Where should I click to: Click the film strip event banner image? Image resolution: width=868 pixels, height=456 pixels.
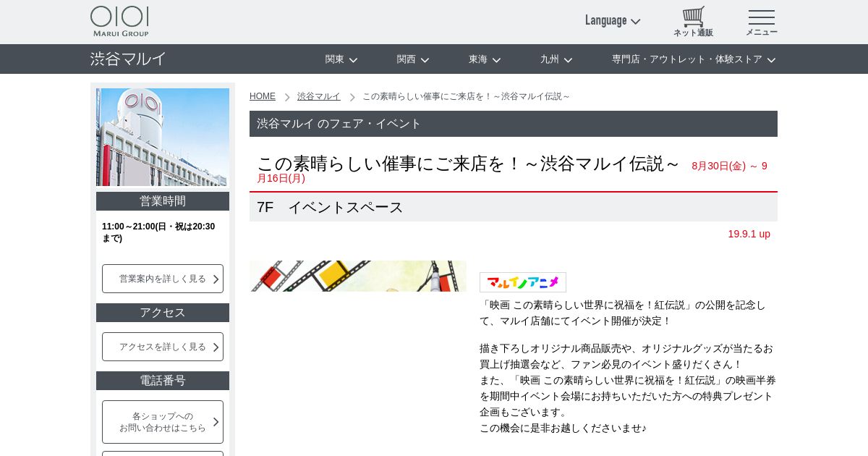pos(358,276)
